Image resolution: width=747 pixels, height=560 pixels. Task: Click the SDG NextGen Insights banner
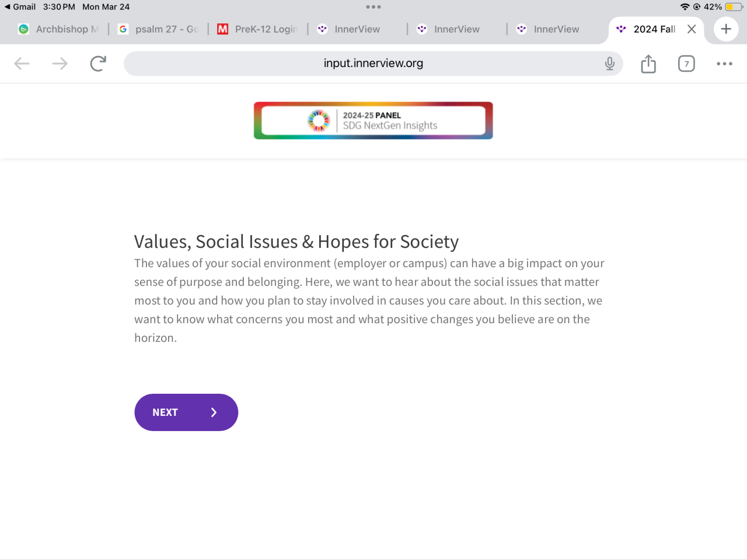[x=373, y=121]
